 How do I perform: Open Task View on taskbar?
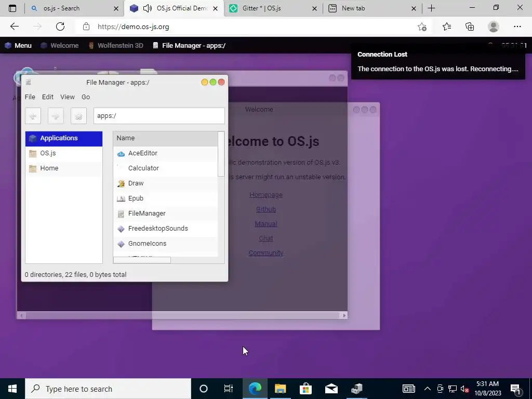tap(229, 389)
